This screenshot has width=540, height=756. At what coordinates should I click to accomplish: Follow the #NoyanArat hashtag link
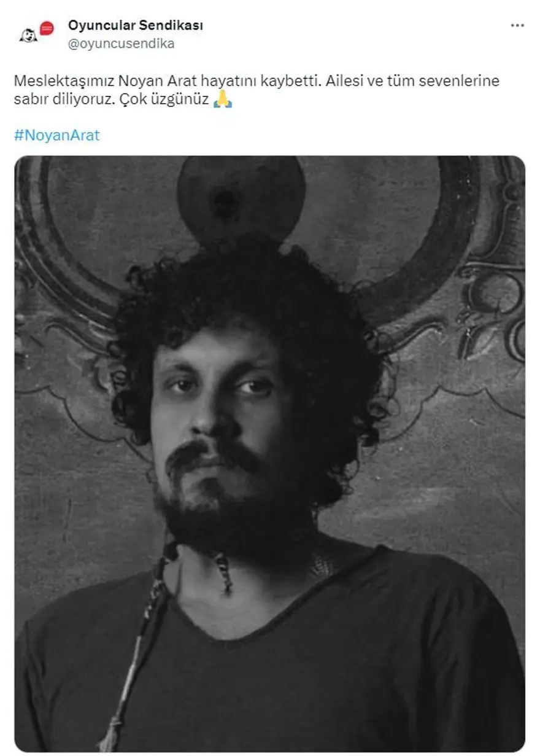click(56, 135)
